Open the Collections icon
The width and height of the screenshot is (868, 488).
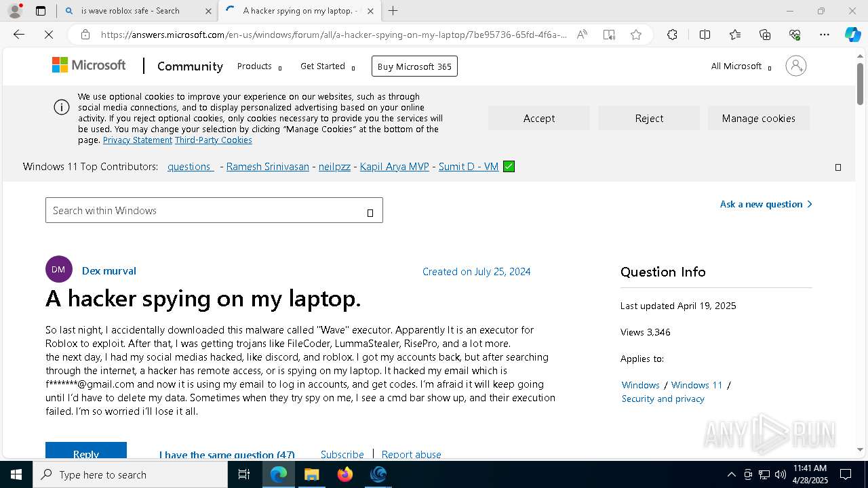(x=765, y=35)
